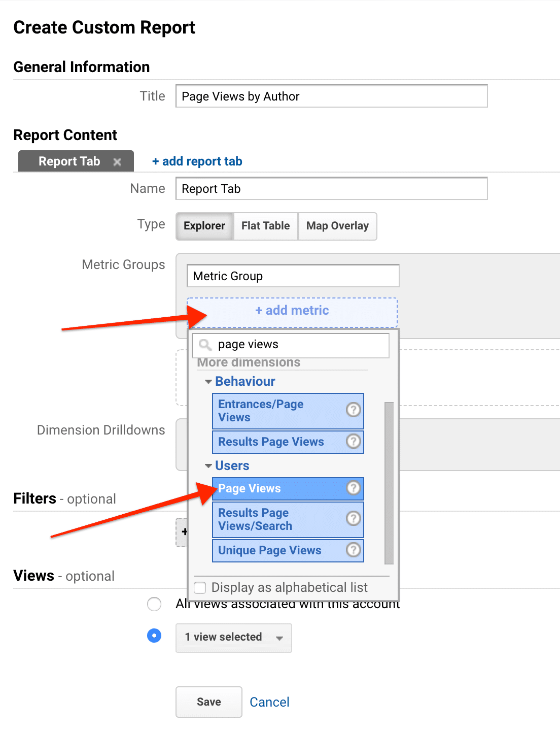The image size is (560, 733).
Task: Click the help icon beside Results Page Views/Search
Action: coord(354,519)
